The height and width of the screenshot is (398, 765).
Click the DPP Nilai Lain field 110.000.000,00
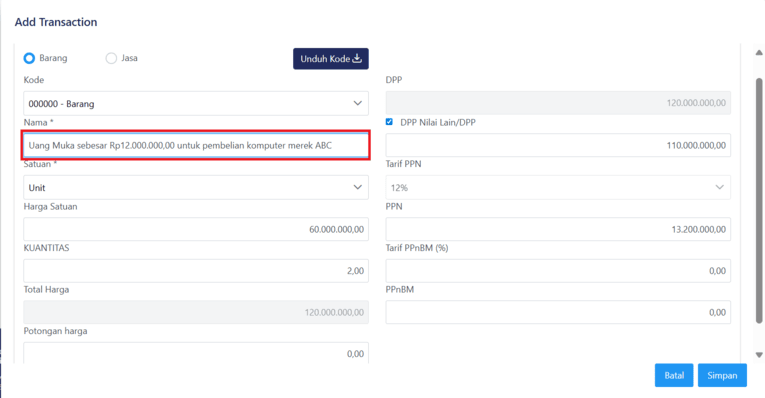click(x=558, y=145)
